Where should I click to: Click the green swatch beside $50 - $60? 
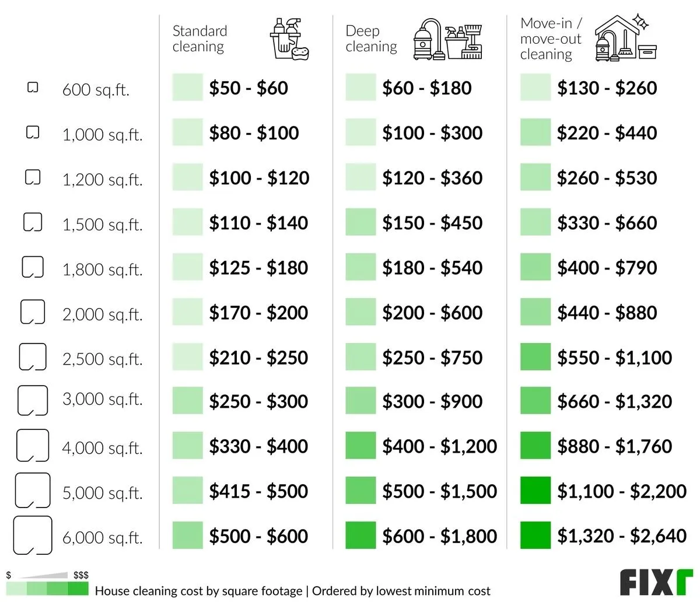187,87
